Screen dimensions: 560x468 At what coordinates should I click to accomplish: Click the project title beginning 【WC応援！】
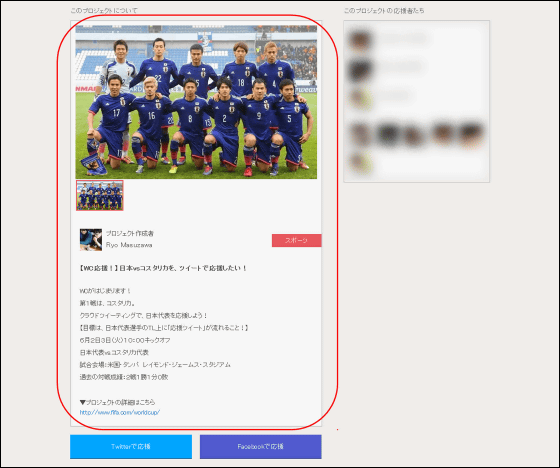coord(163,268)
